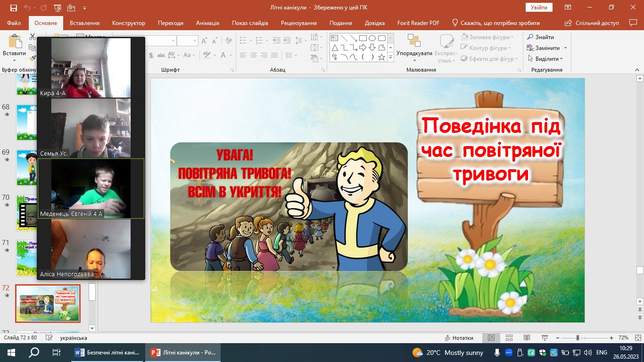Open Foxit Reader PDF tab
This screenshot has height=362, width=644.
coord(418,23)
